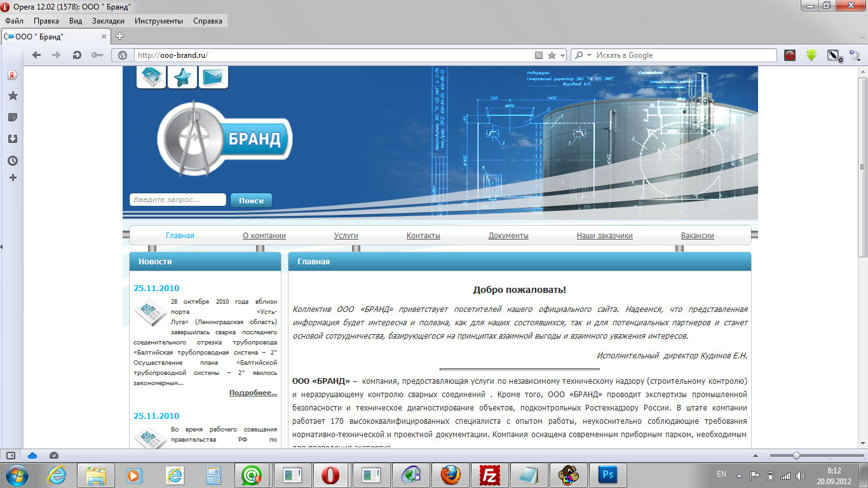Reload the page with the refresh icon

pyautogui.click(x=77, y=55)
